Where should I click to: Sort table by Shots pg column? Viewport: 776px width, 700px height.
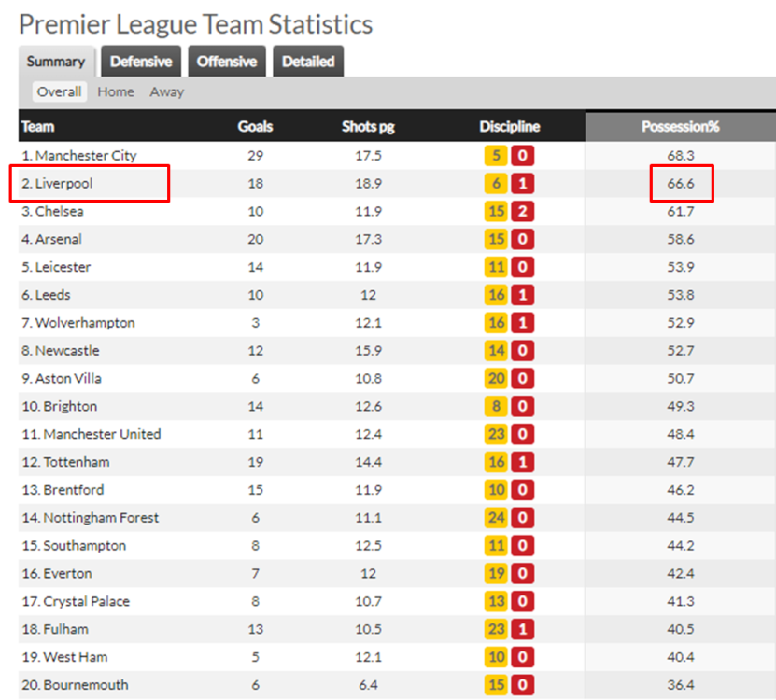coord(368,127)
